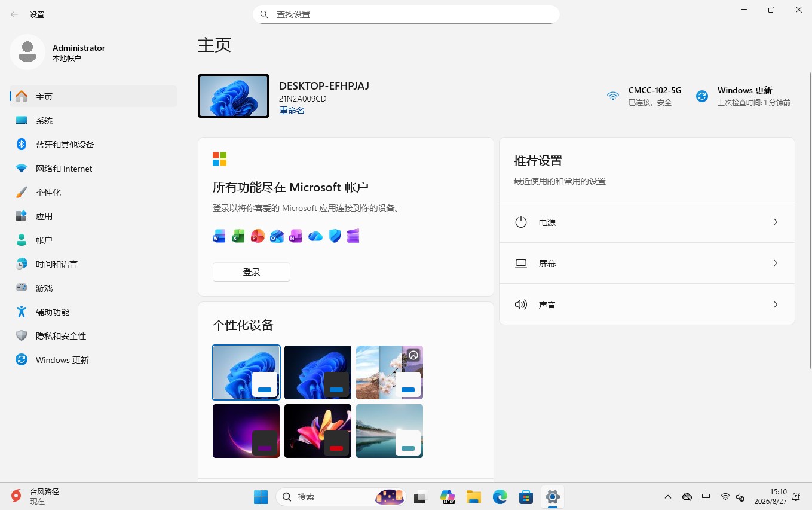Select the dark blue bloom theme
The height and width of the screenshot is (510, 812).
click(318, 372)
